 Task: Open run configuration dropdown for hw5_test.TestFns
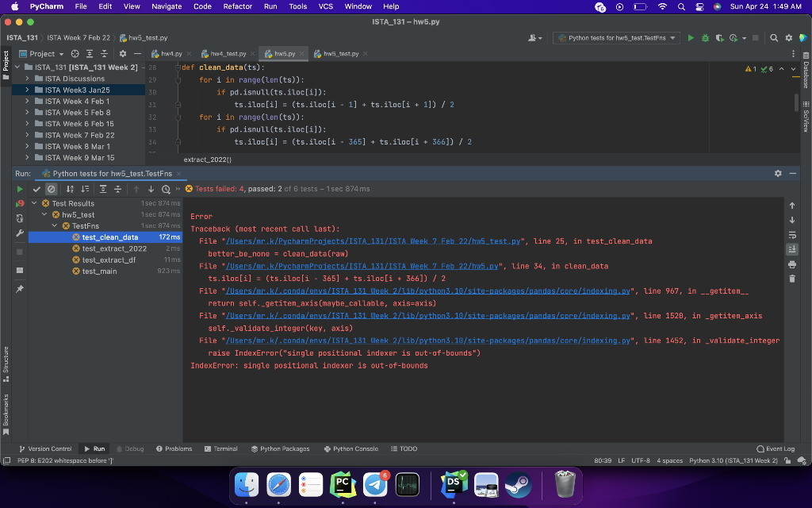616,37
